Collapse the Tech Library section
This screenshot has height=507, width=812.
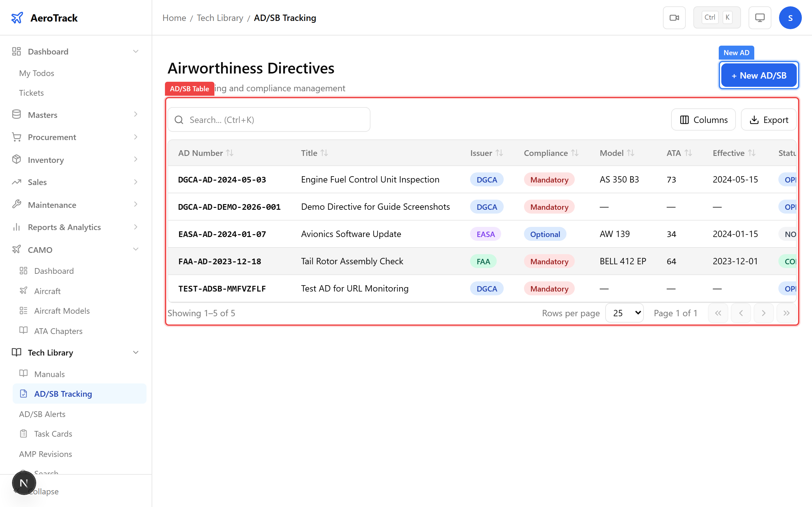[135, 352]
